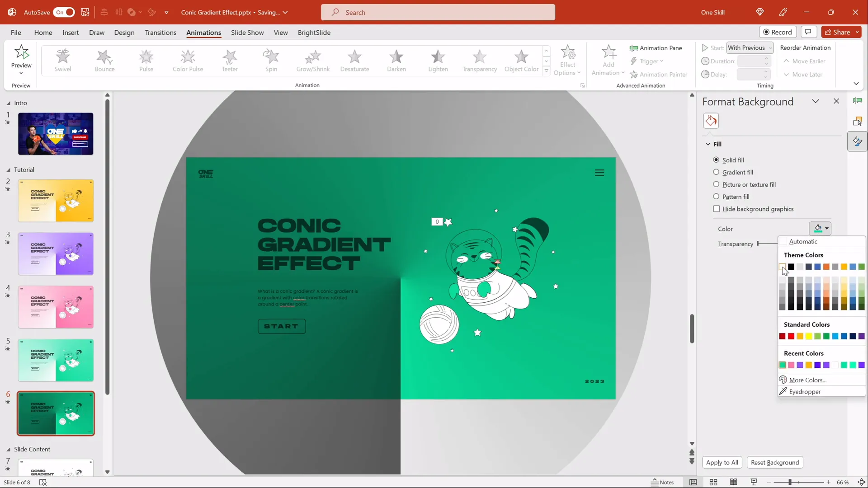868x488 pixels.
Task: Apply the Darken animation effect
Action: [396, 61]
